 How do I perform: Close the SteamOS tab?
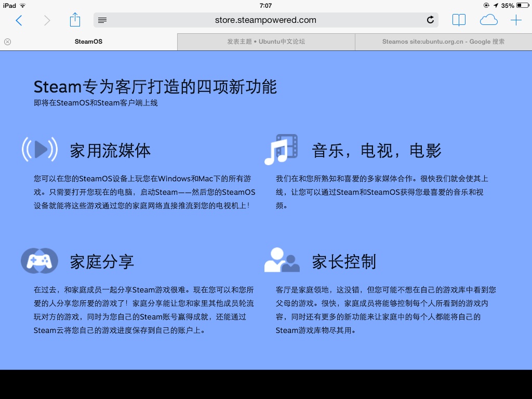pos(7,42)
